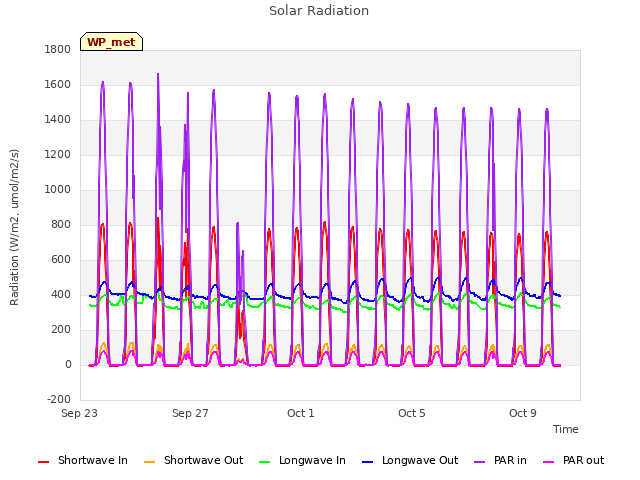Click the 600 y-axis tick label
Image resolution: width=640 pixels, height=480 pixels.
pos(61,260)
